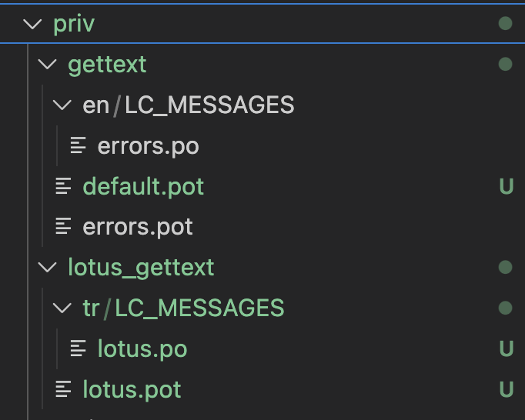This screenshot has width=525, height=420.
Task: Click the errors.po file icon
Action: point(78,146)
